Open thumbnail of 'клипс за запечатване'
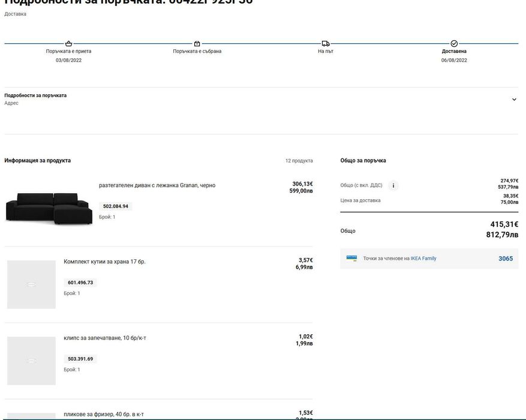526x420 pixels. [31, 361]
